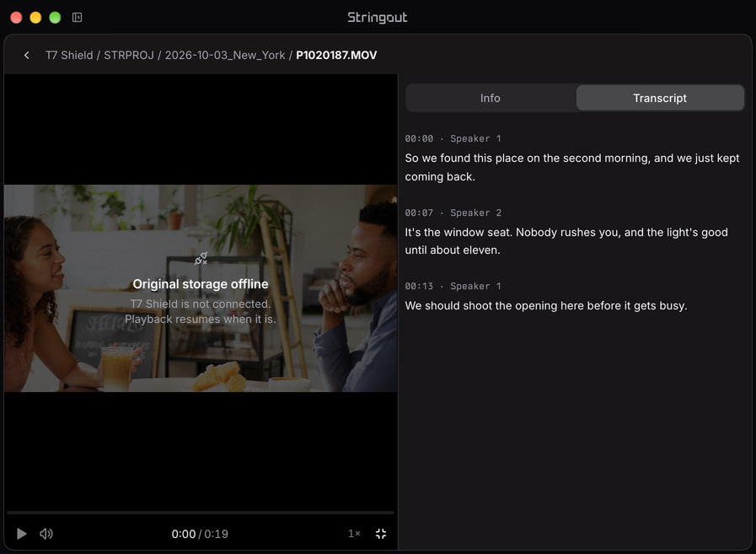Click P1020187.MOV file name
The width and height of the screenshot is (756, 554).
pyautogui.click(x=336, y=56)
